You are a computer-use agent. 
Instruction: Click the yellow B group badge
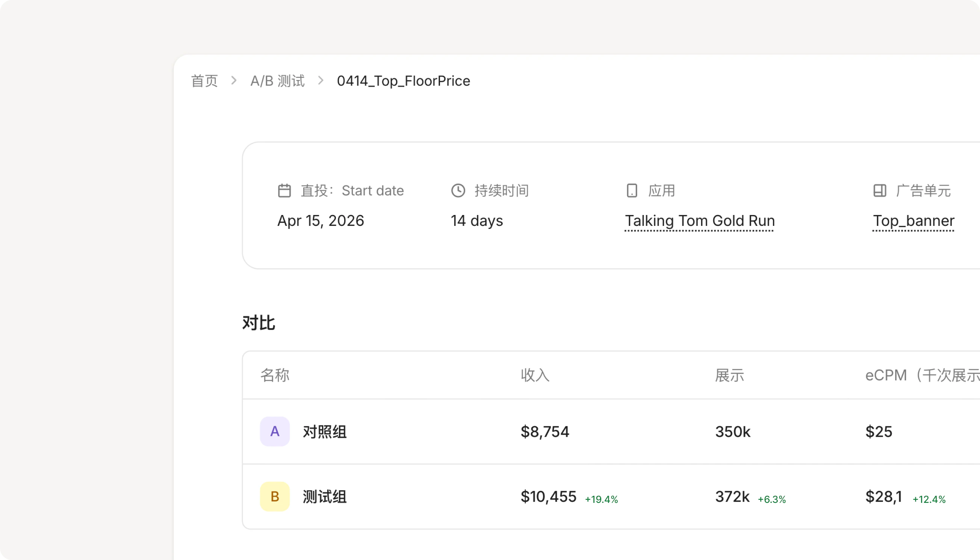coord(275,496)
